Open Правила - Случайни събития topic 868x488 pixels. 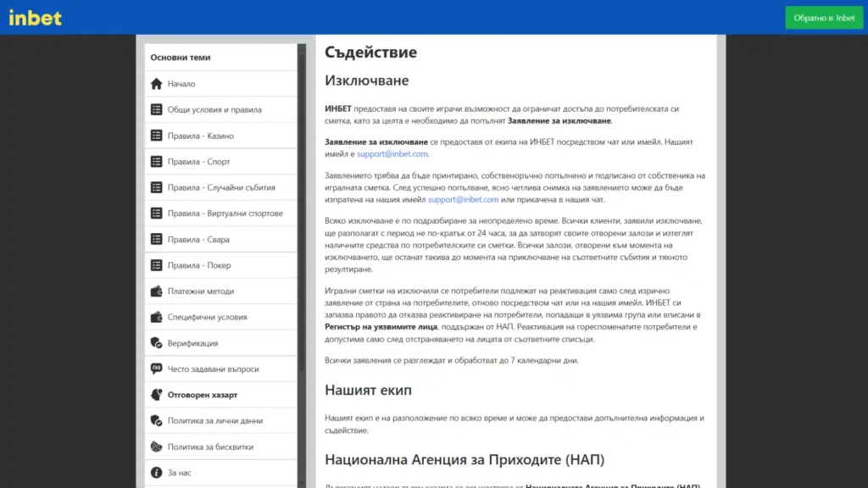[221, 187]
